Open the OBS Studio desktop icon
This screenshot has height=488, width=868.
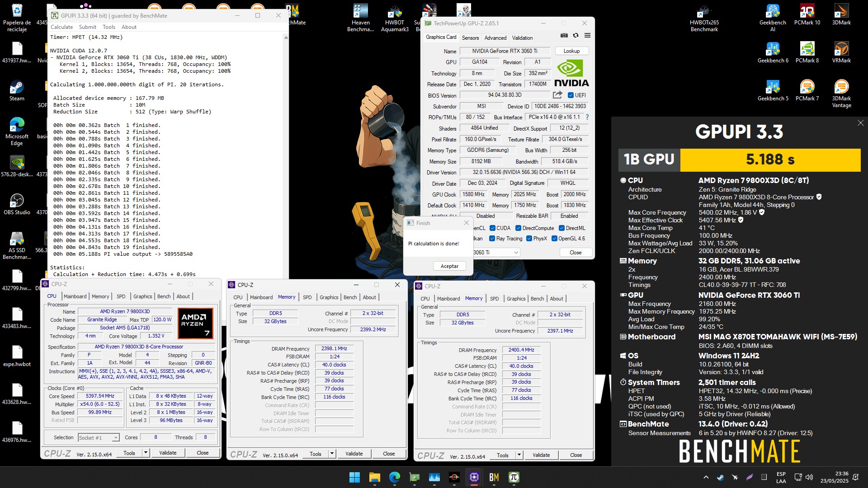17,204
